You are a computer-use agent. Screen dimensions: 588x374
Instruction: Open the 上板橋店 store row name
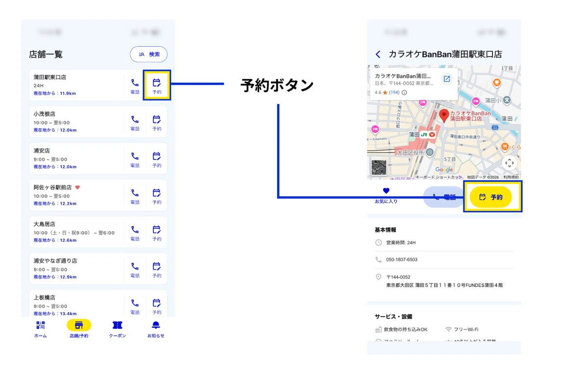click(45, 298)
